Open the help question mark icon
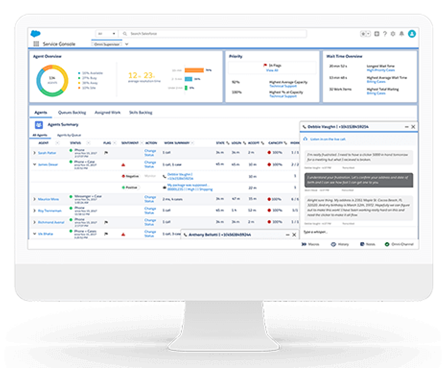Screen dimensions: 443x376 point(385,34)
